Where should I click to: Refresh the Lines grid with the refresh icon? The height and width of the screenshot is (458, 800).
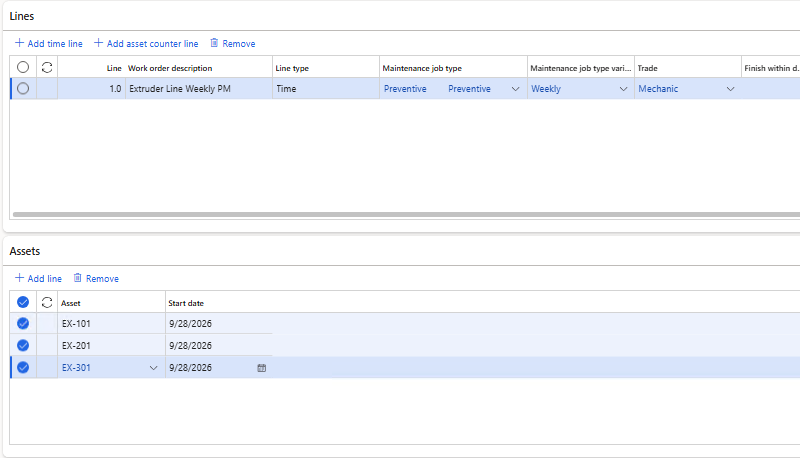tap(47, 67)
